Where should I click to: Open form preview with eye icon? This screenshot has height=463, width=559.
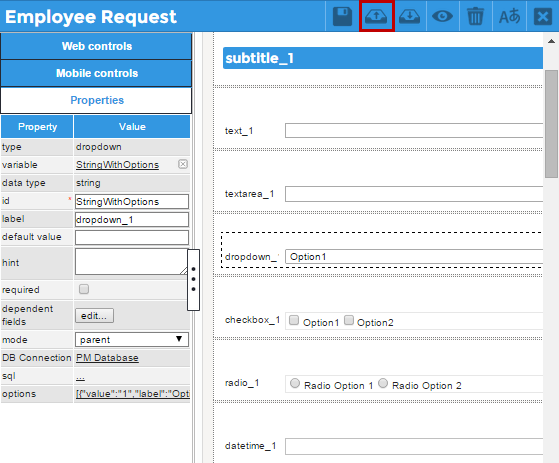coord(442,16)
